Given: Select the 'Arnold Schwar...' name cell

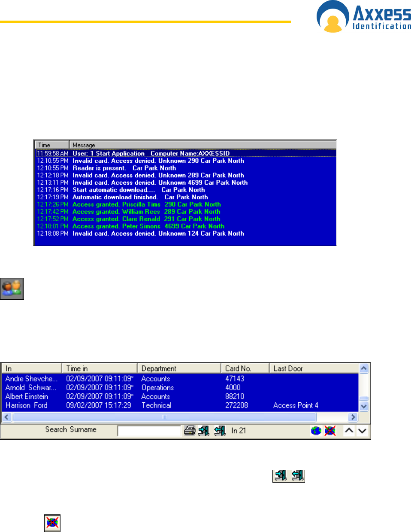Looking at the screenshot, I should pyautogui.click(x=31, y=388).
